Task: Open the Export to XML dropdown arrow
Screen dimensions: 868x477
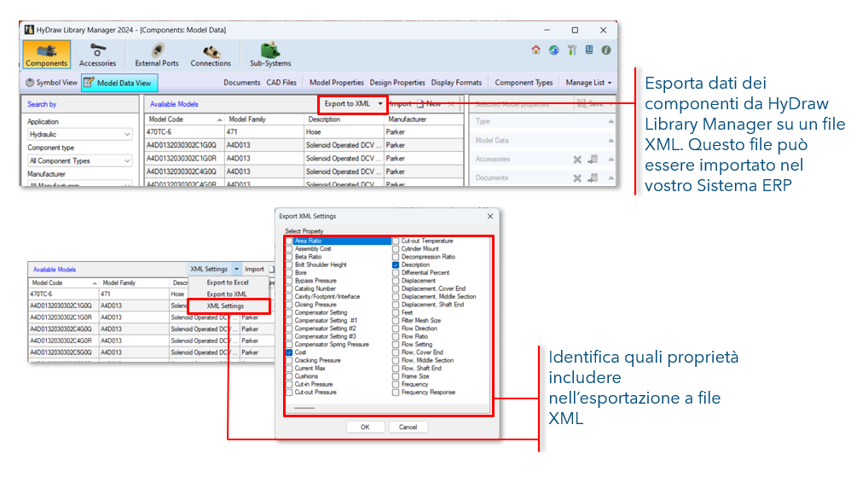Action: point(379,103)
